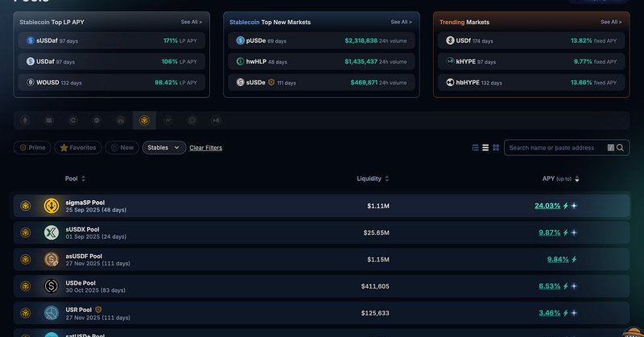See all Stablecoin Top New Markets
The height and width of the screenshot is (337, 644).
click(x=401, y=22)
